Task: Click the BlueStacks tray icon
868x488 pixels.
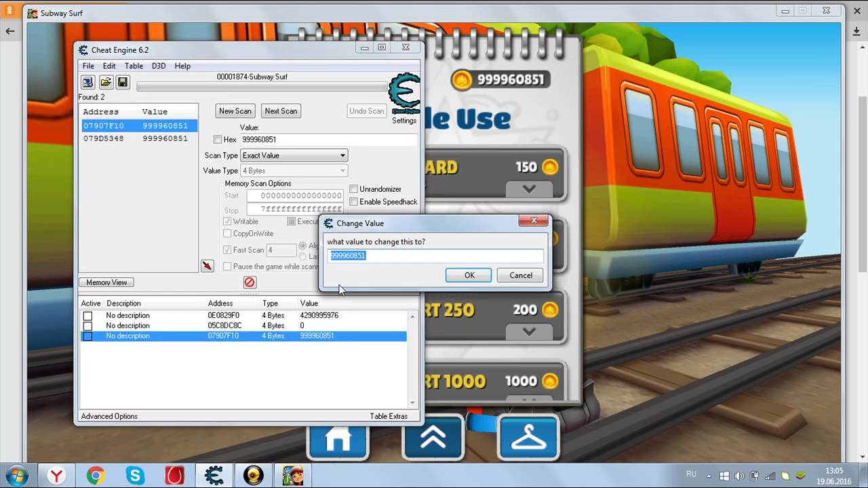Action: click(801, 476)
